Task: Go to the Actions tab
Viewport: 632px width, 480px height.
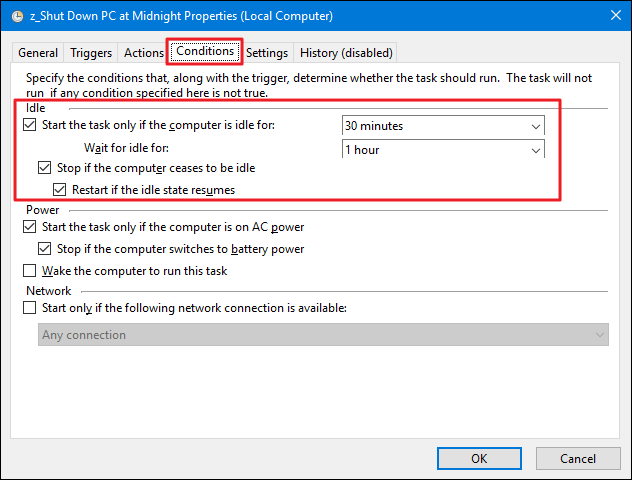Action: [142, 53]
